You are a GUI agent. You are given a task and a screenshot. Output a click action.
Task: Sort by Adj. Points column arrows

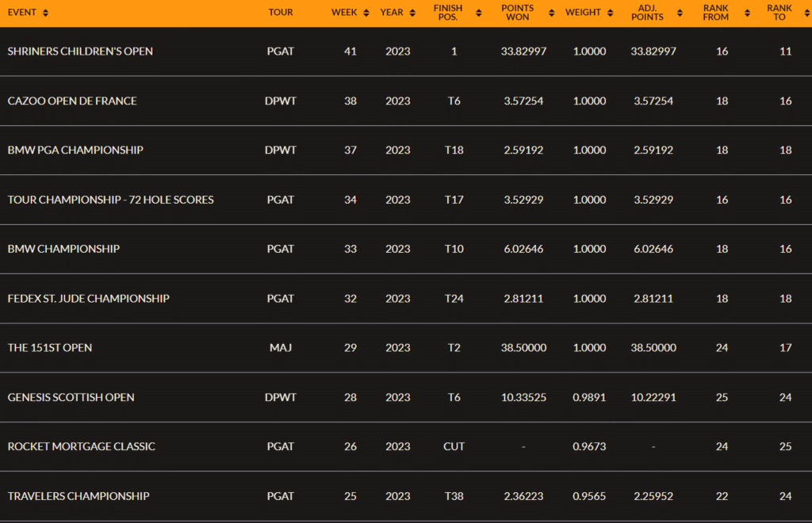680,13
